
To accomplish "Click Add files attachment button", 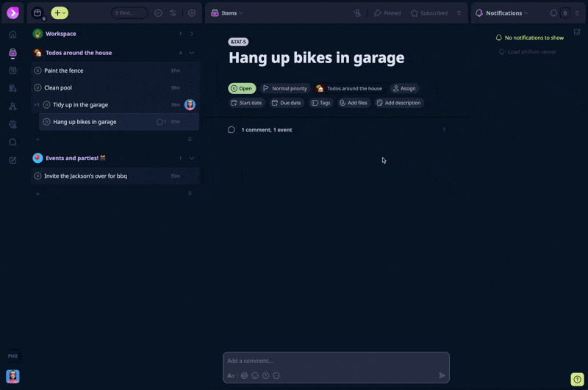I will 354,103.
